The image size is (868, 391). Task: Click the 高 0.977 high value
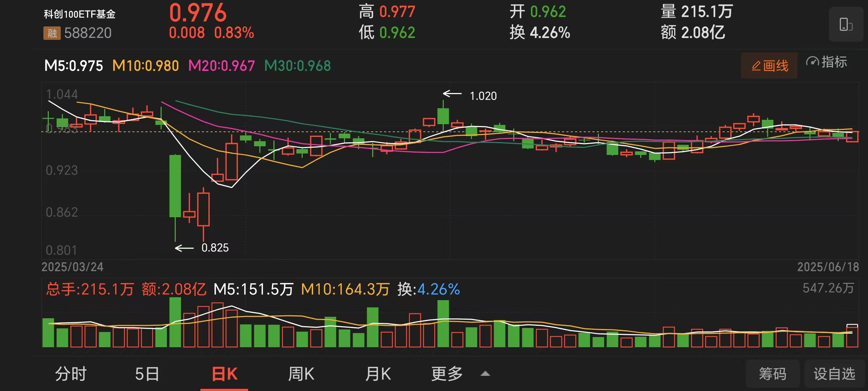click(387, 12)
